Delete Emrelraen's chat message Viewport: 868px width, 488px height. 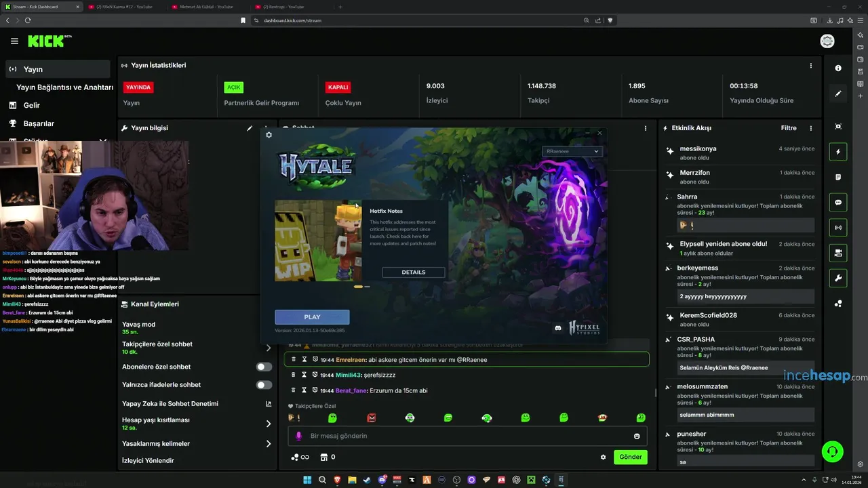point(294,360)
